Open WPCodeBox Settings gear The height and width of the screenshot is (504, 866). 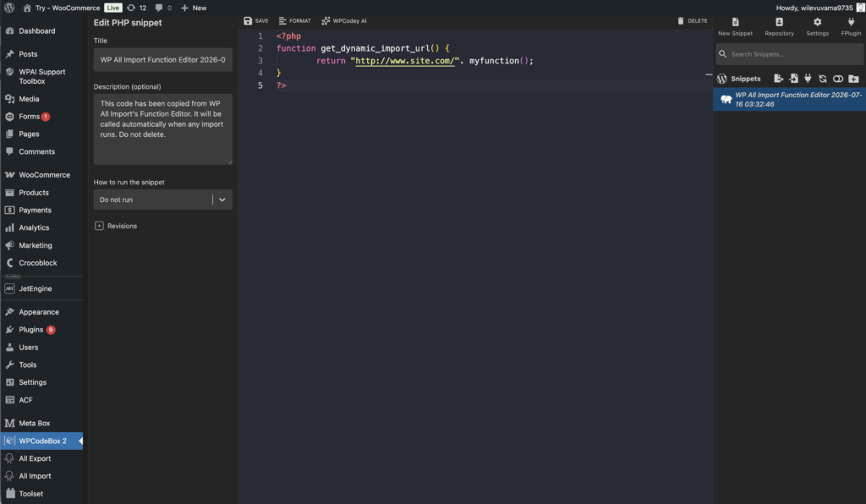pyautogui.click(x=818, y=22)
